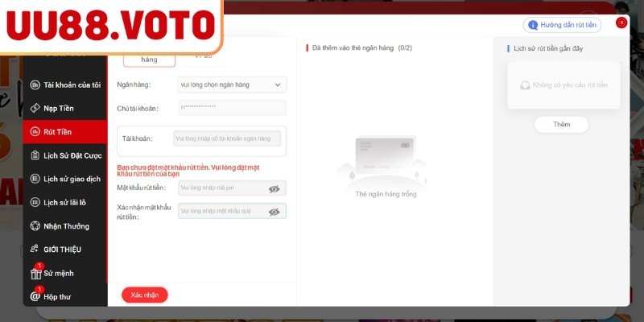
Task: Switch to the bank card tab
Action: coord(149,58)
